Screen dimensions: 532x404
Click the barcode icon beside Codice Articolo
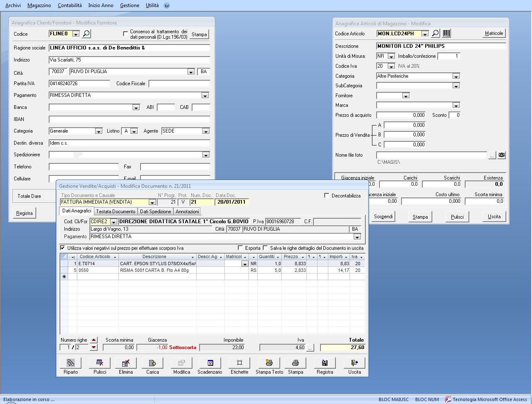(446, 33)
